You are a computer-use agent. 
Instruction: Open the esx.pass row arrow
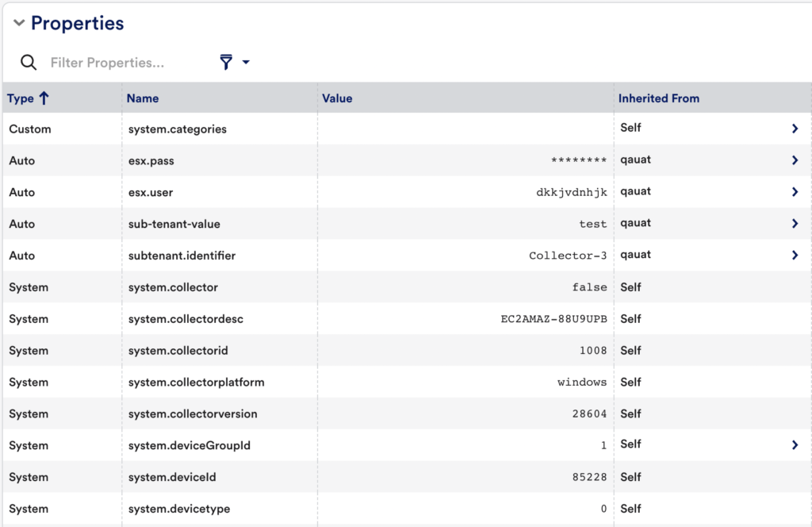point(795,160)
